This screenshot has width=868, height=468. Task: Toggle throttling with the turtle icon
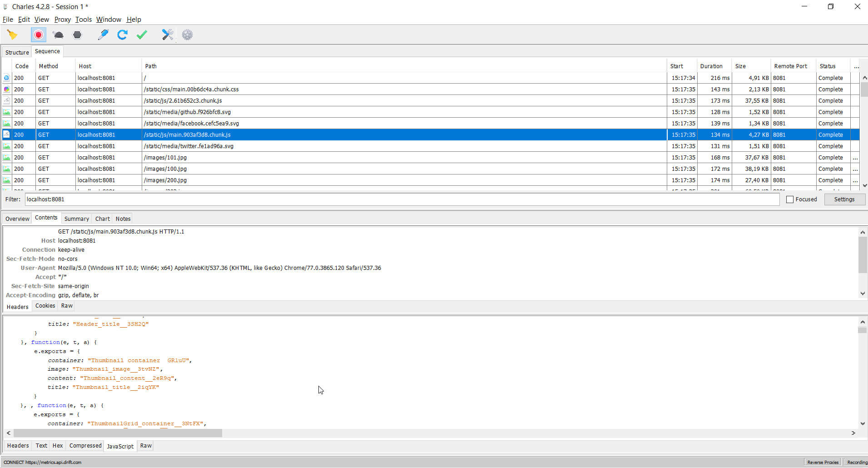pos(58,35)
